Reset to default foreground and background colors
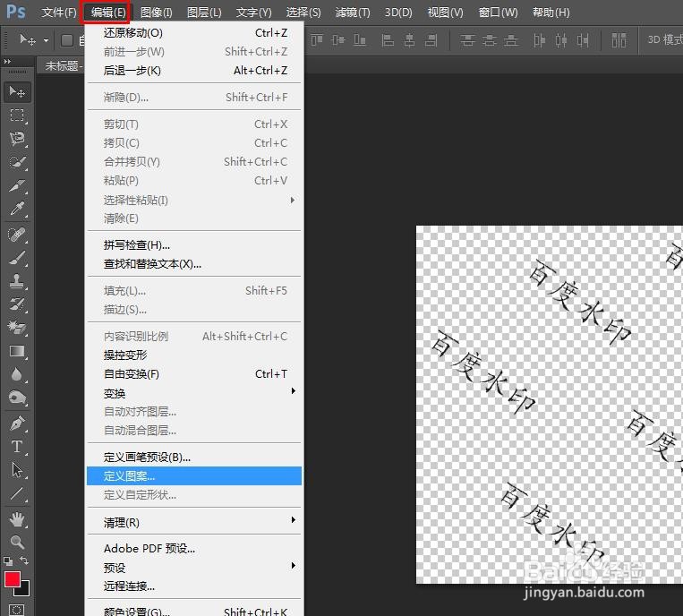Screen dimensions: 683x616 (x=8, y=560)
